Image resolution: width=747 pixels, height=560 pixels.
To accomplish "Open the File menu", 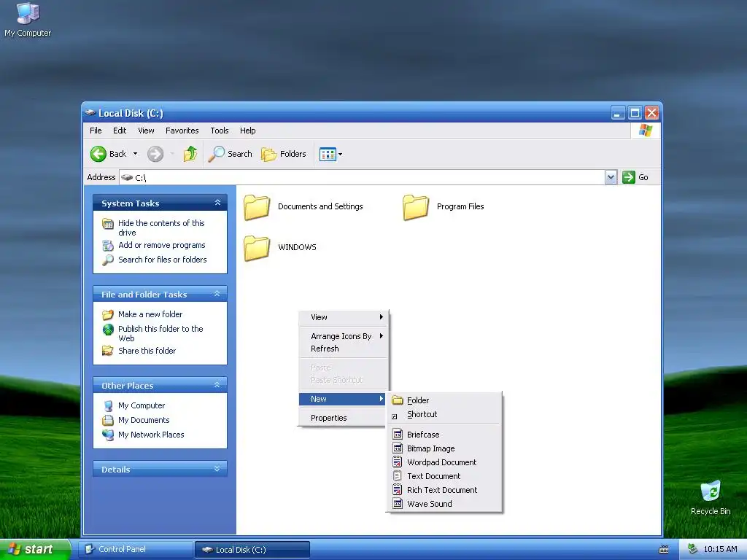I will (x=96, y=131).
